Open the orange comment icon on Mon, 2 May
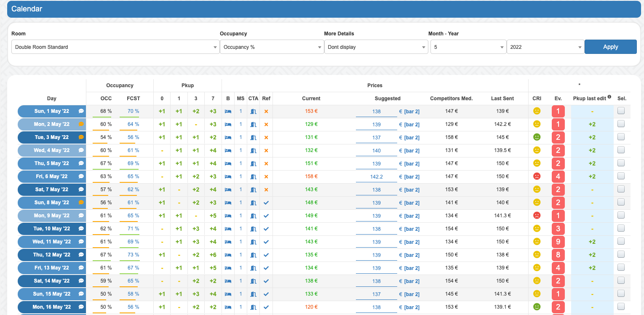This screenshot has height=315, width=644. pyautogui.click(x=81, y=125)
